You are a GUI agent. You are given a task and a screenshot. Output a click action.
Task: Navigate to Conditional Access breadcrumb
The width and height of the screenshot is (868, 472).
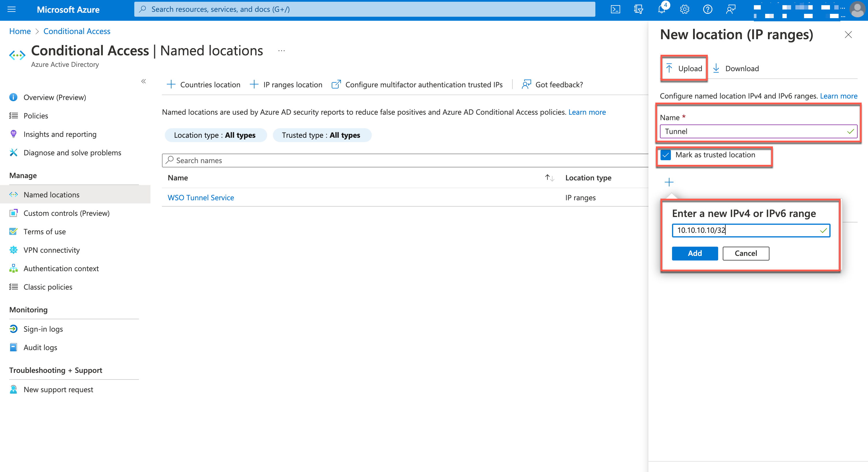pos(76,31)
